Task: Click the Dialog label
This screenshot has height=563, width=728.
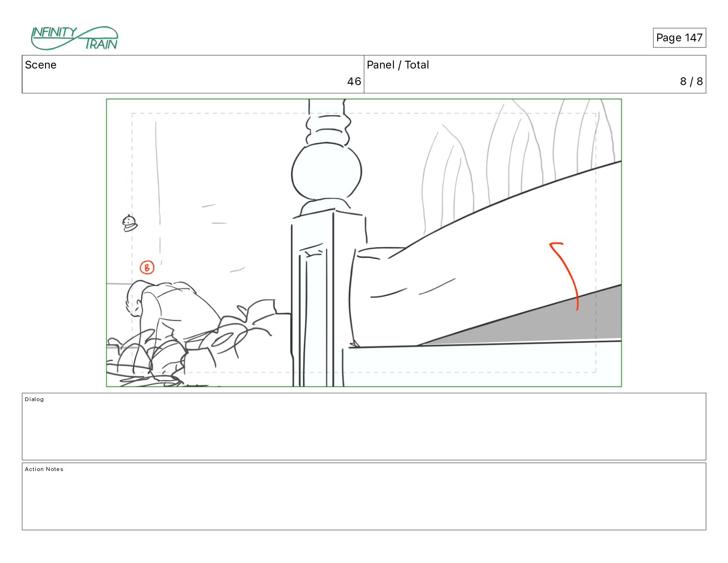Action: click(x=34, y=399)
